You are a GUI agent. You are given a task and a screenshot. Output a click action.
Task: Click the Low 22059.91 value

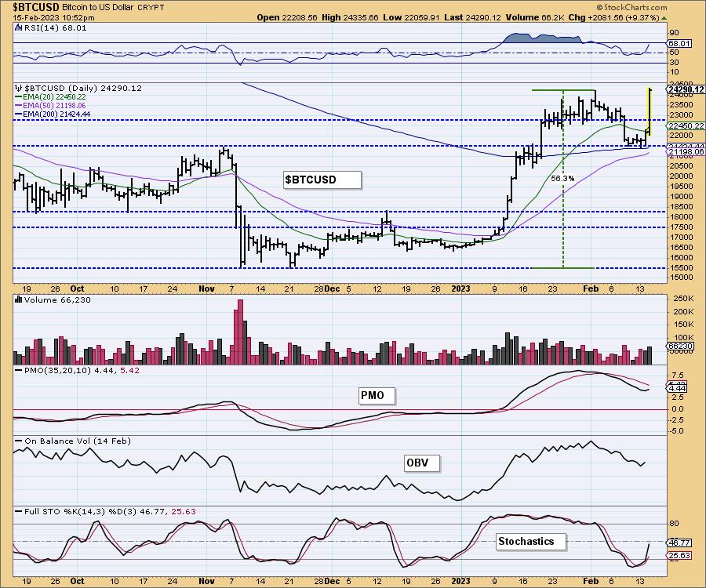[413, 17]
